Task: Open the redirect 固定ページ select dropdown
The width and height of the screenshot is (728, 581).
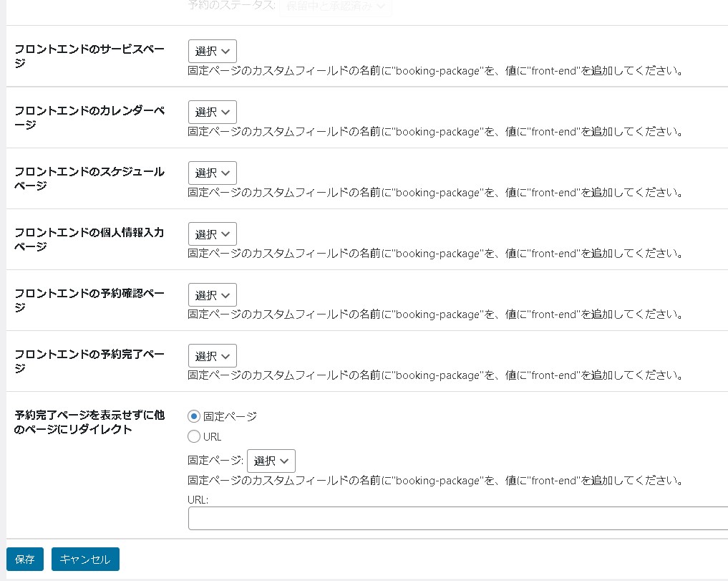Action: [271, 461]
